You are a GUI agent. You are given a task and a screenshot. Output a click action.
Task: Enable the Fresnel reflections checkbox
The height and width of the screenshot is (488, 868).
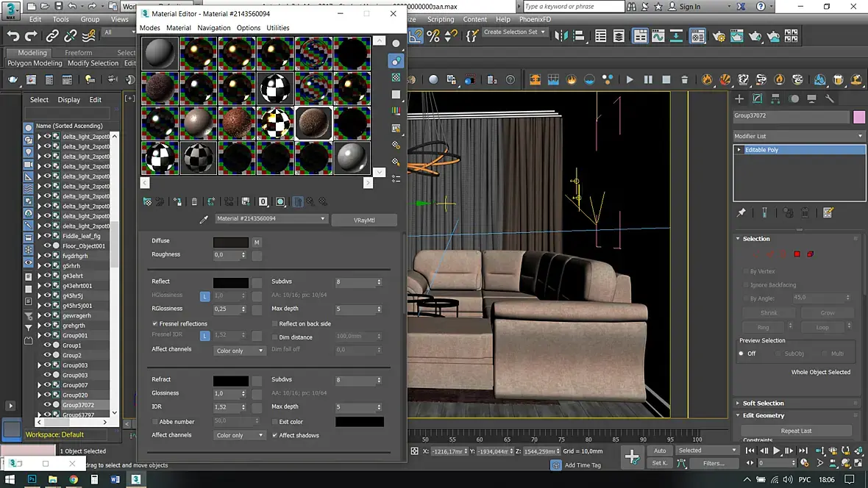(x=155, y=323)
